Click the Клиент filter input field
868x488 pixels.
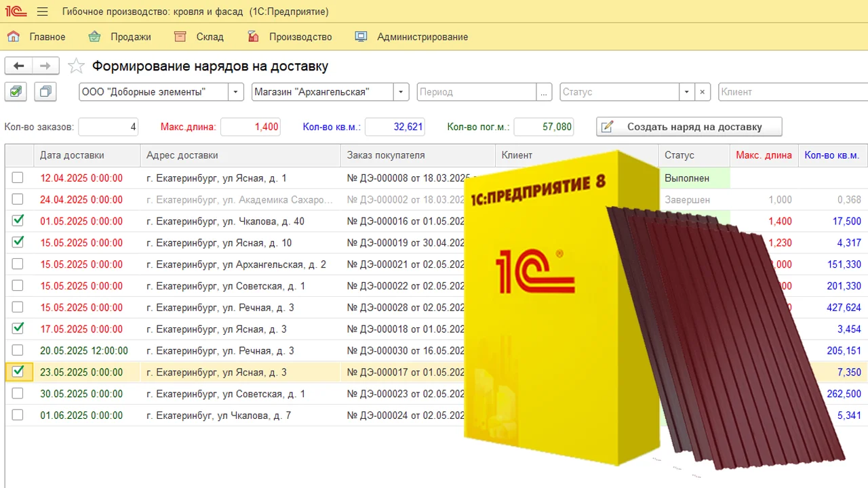pyautogui.click(x=793, y=91)
